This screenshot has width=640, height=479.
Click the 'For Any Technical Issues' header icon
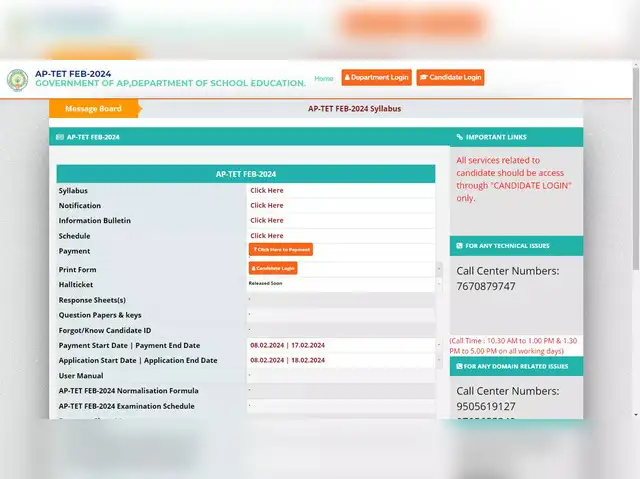[460, 245]
